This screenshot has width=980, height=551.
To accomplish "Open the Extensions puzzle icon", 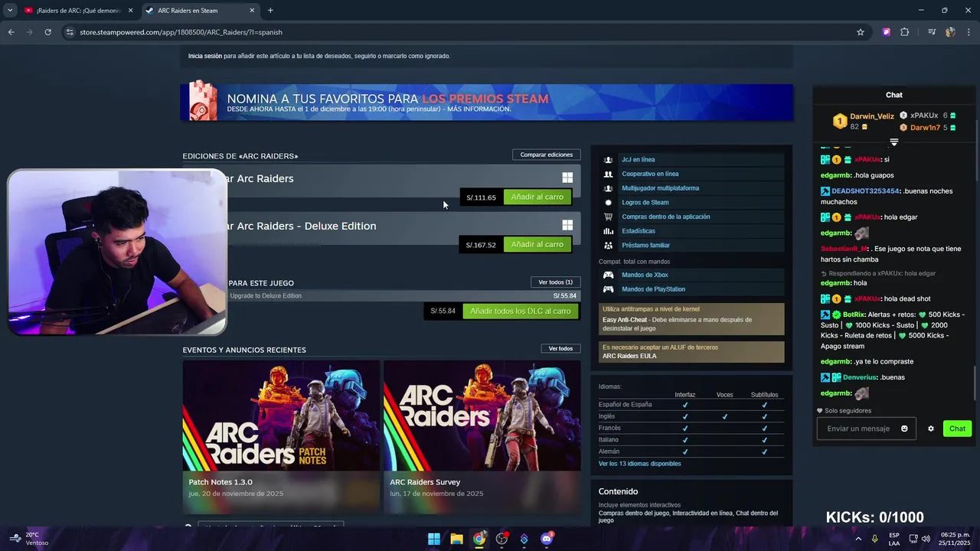I will pos(905,32).
